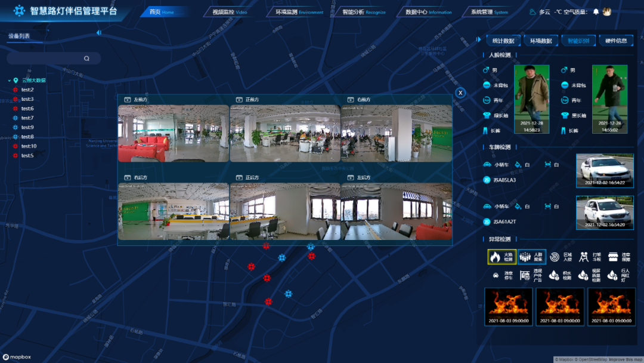Switch to the 统计数据 statistics button
644x363 pixels.
pos(503,41)
